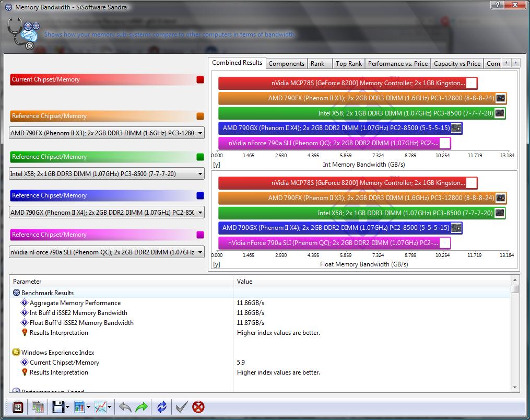This screenshot has height=420, width=530.
Task: Click the blue AMD 790GX bar in Float chart
Action: click(x=340, y=228)
